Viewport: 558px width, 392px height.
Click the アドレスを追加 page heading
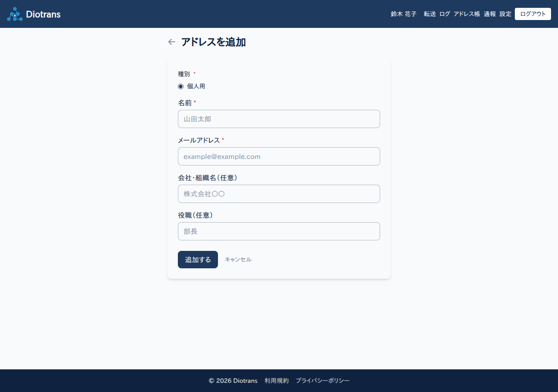tap(213, 42)
